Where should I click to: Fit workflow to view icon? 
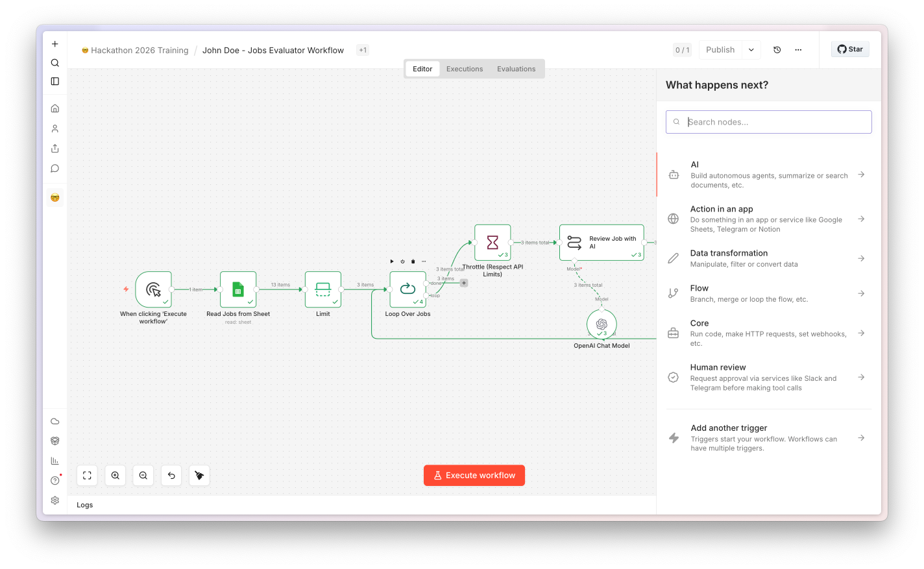pos(87,476)
